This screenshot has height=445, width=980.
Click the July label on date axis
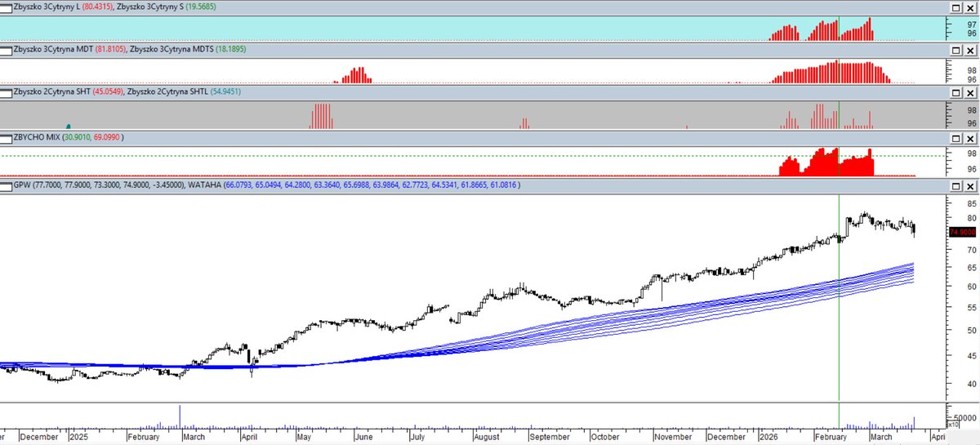click(x=417, y=438)
